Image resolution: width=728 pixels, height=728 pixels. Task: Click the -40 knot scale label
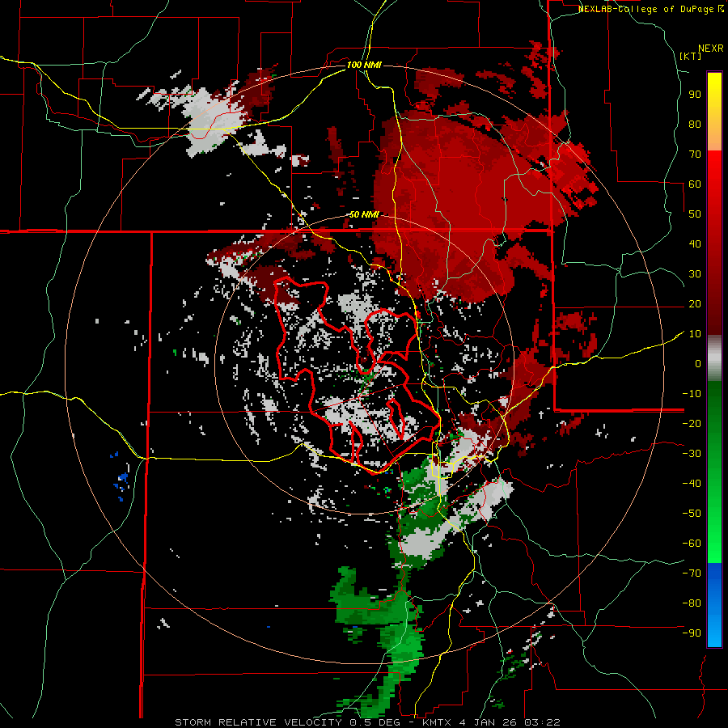tap(692, 484)
